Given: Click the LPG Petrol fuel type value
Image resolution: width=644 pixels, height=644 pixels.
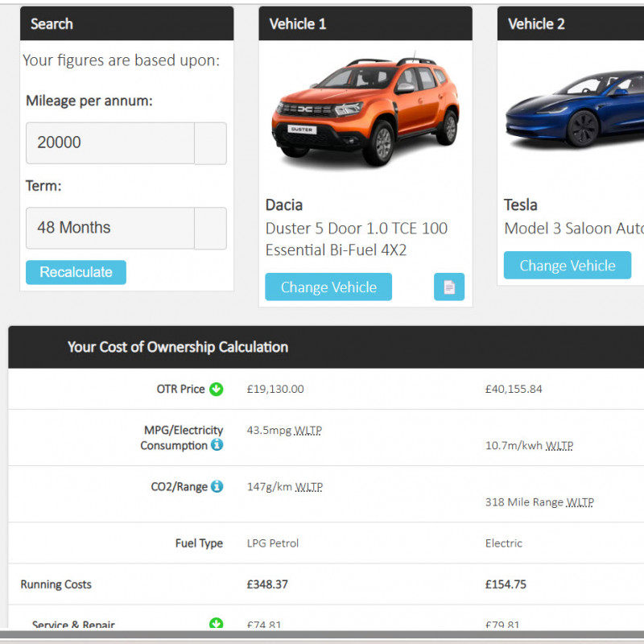Looking at the screenshot, I should (x=273, y=543).
